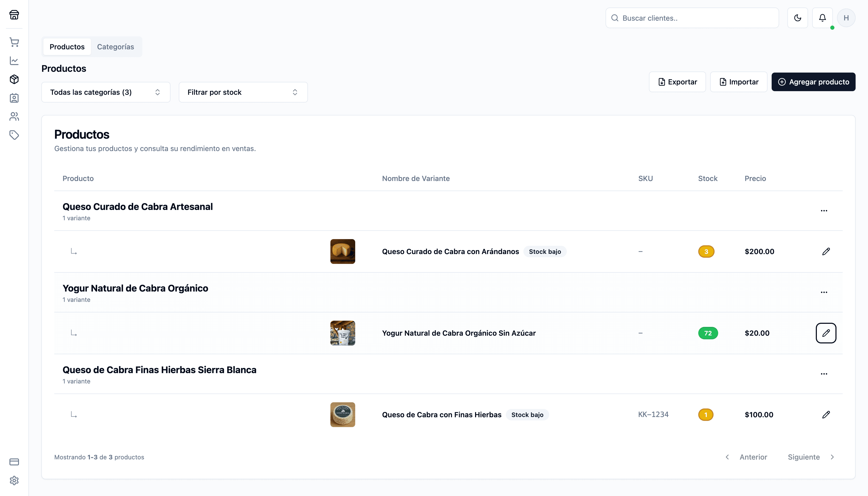Open options menu for Yogur Natural de Cabra
The image size is (868, 496).
pyautogui.click(x=824, y=292)
